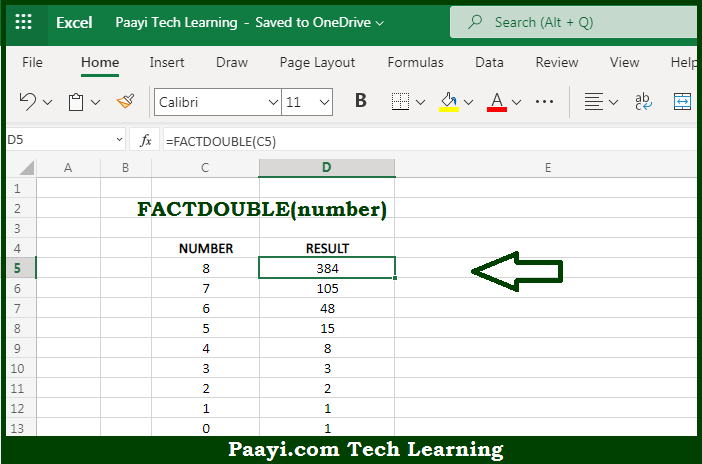Open the Formulas ribbon tab
The width and height of the screenshot is (702, 464).
[415, 62]
